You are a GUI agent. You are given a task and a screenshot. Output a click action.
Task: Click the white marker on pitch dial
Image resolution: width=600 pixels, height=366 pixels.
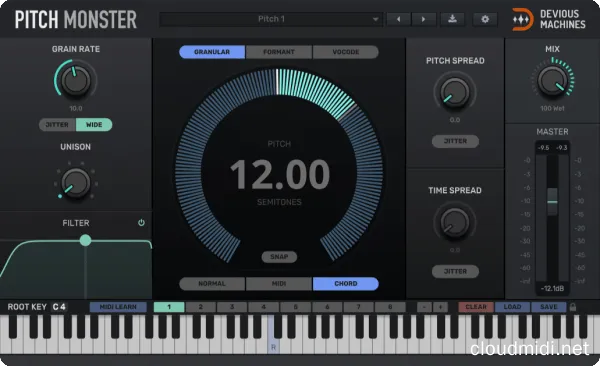pyautogui.click(x=277, y=82)
